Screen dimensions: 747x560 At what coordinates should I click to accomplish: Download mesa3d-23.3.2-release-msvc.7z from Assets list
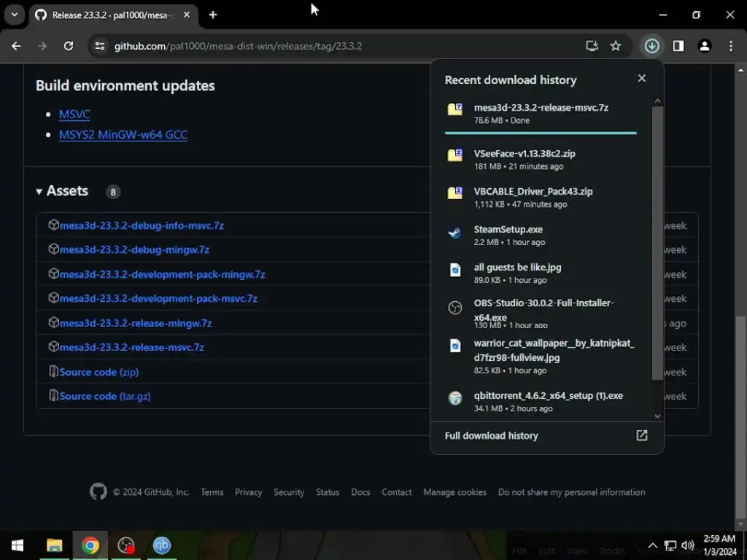pos(131,347)
